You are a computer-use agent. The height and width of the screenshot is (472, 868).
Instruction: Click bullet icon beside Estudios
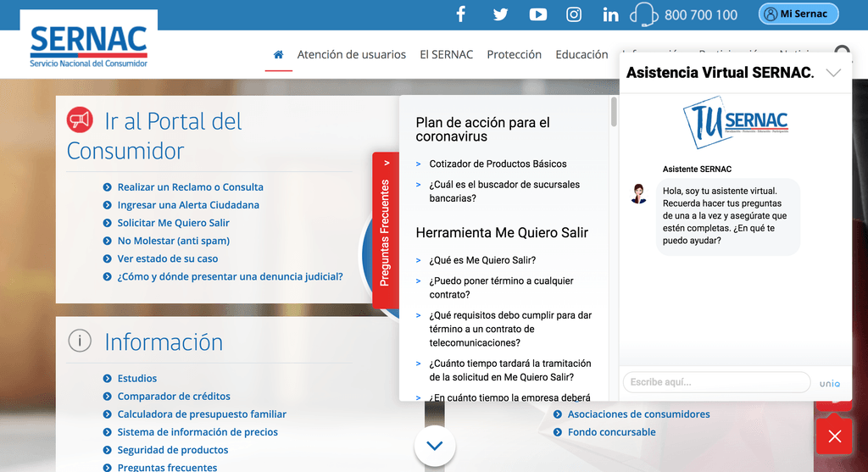[x=108, y=379]
